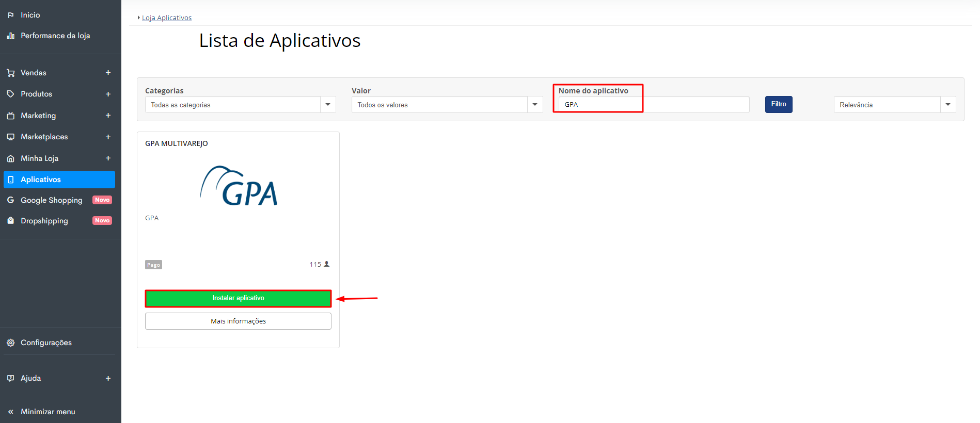
Task: Click the Minimizar menu double-chevron icon
Action: [x=10, y=412]
